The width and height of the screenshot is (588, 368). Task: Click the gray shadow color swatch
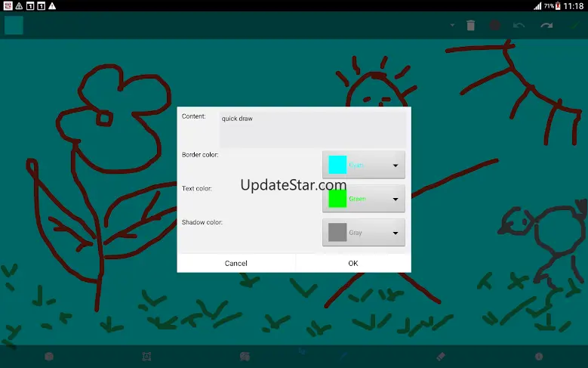pyautogui.click(x=337, y=233)
